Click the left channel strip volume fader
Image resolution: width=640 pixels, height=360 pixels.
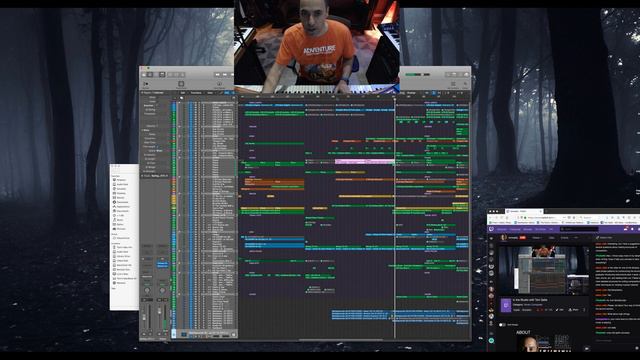click(144, 317)
